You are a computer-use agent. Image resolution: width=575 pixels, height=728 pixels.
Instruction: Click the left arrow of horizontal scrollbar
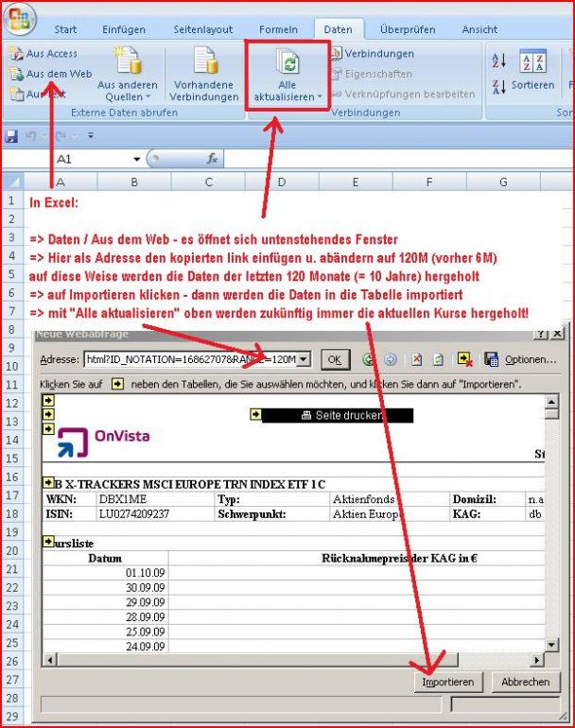click(x=50, y=660)
